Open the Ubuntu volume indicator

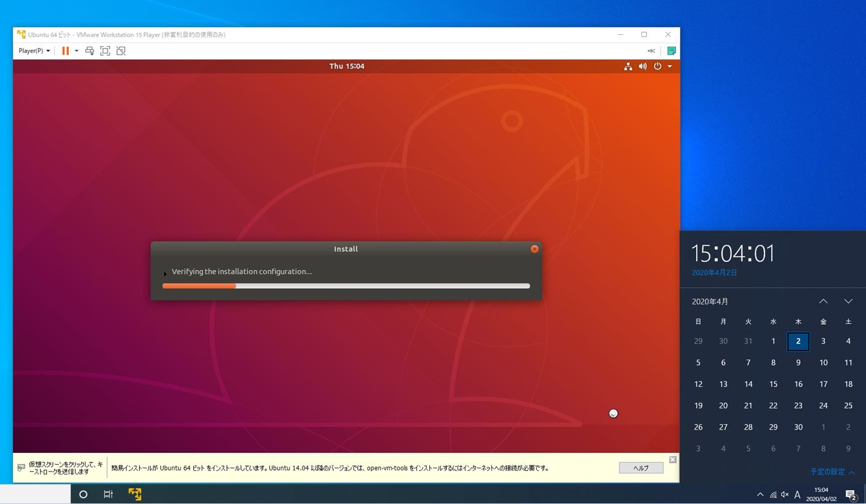point(643,66)
